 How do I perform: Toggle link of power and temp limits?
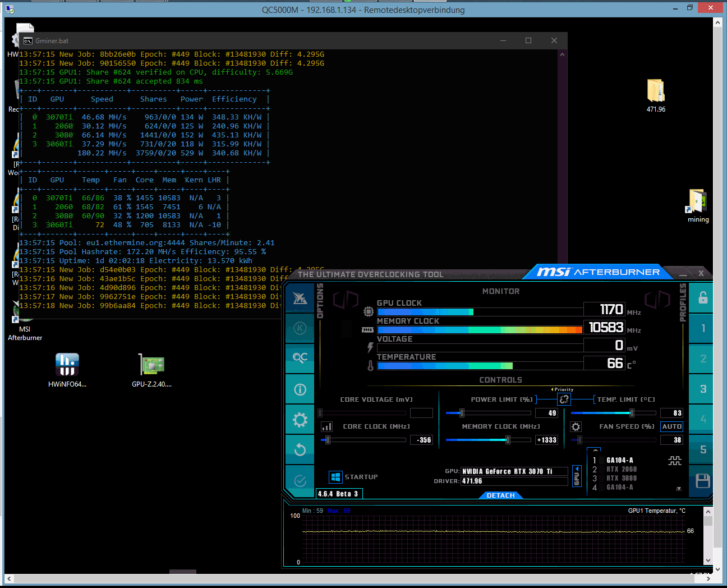click(564, 399)
